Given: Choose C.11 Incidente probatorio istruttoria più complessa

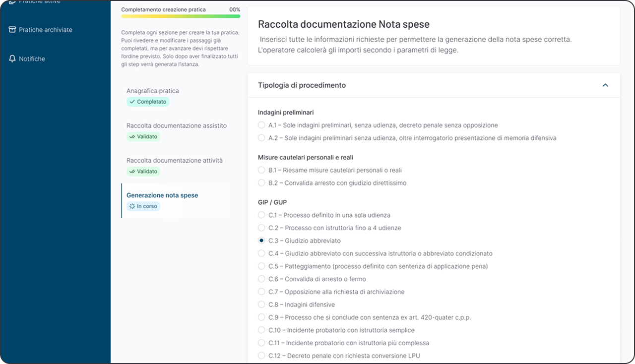Looking at the screenshot, I should click(x=261, y=343).
